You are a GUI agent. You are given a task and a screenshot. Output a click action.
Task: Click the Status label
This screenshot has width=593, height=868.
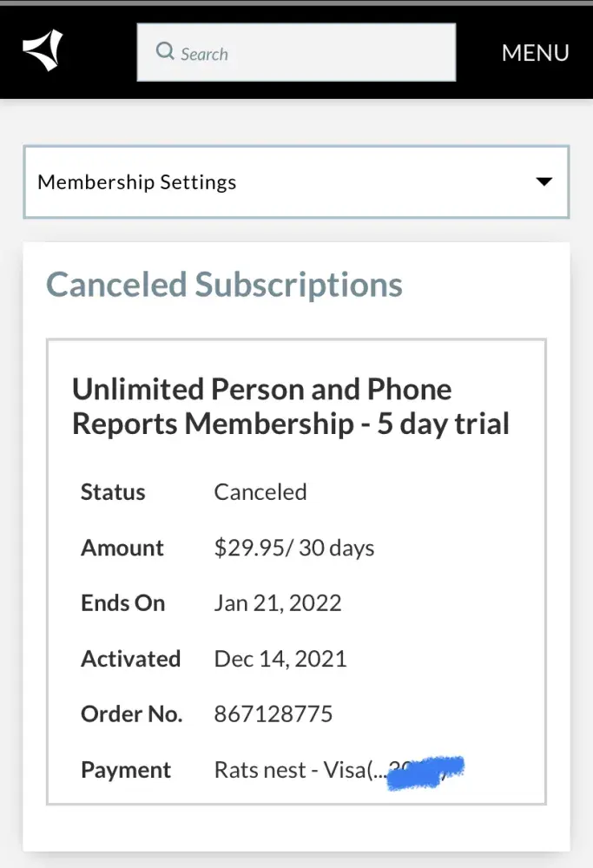(x=113, y=492)
